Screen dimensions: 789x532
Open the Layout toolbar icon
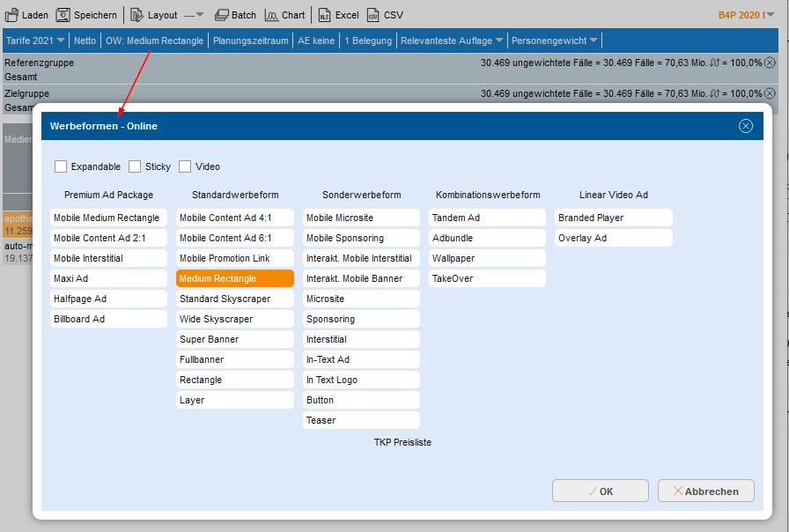(136, 15)
